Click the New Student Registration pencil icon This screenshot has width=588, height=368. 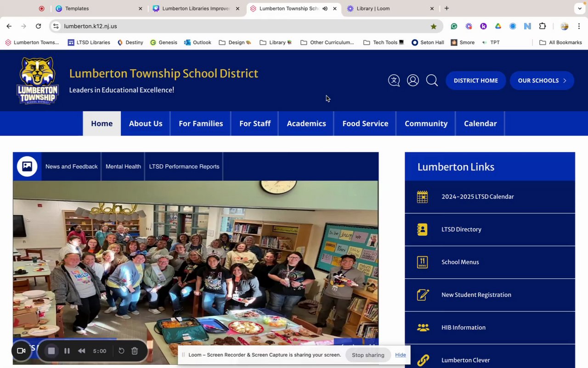click(423, 295)
